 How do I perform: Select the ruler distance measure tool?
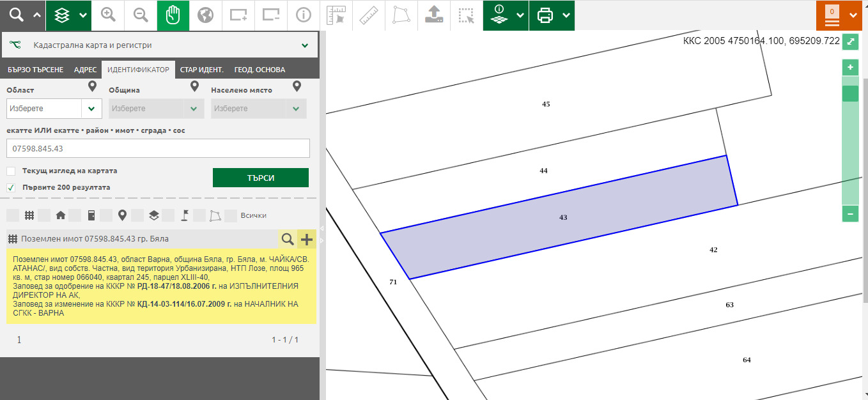click(x=369, y=15)
